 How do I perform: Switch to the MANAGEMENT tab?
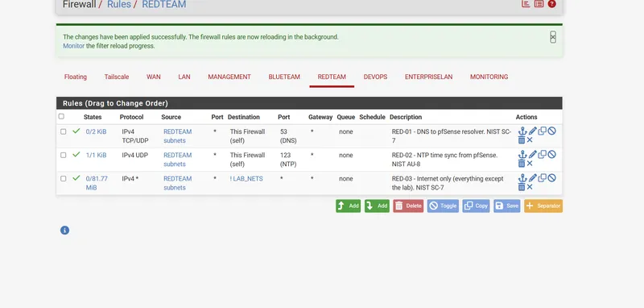coord(229,77)
